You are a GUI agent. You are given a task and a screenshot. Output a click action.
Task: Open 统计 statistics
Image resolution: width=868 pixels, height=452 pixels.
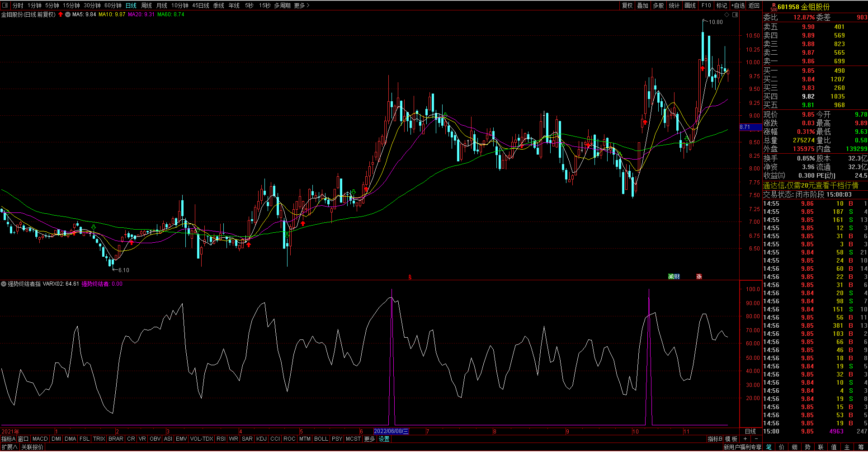[x=674, y=5]
